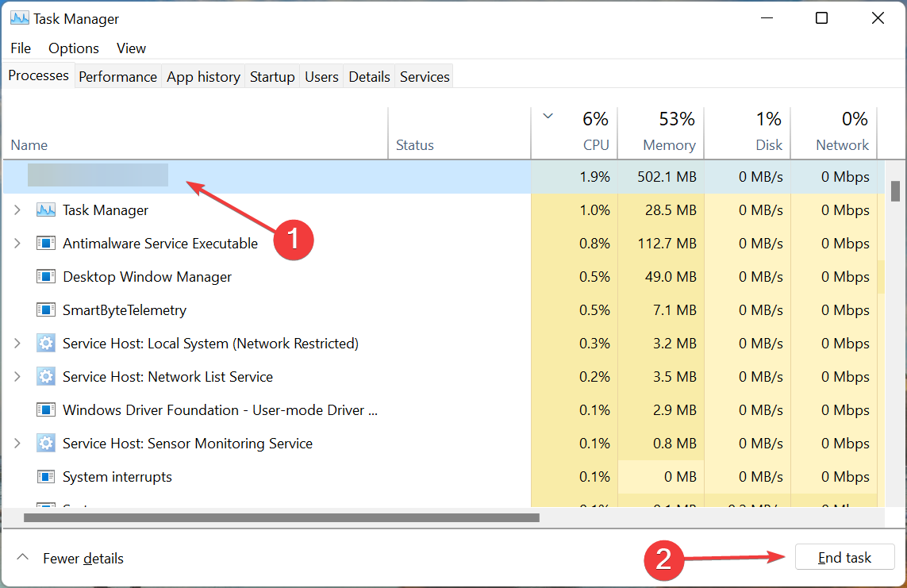Switch to the App history tab

point(203,77)
